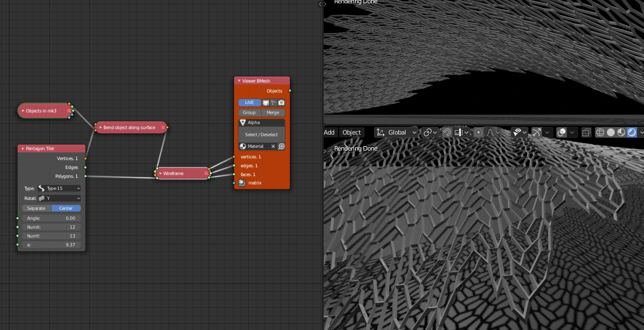Collapse the Viewer BMesh node
644x330 pixels.
(x=239, y=80)
